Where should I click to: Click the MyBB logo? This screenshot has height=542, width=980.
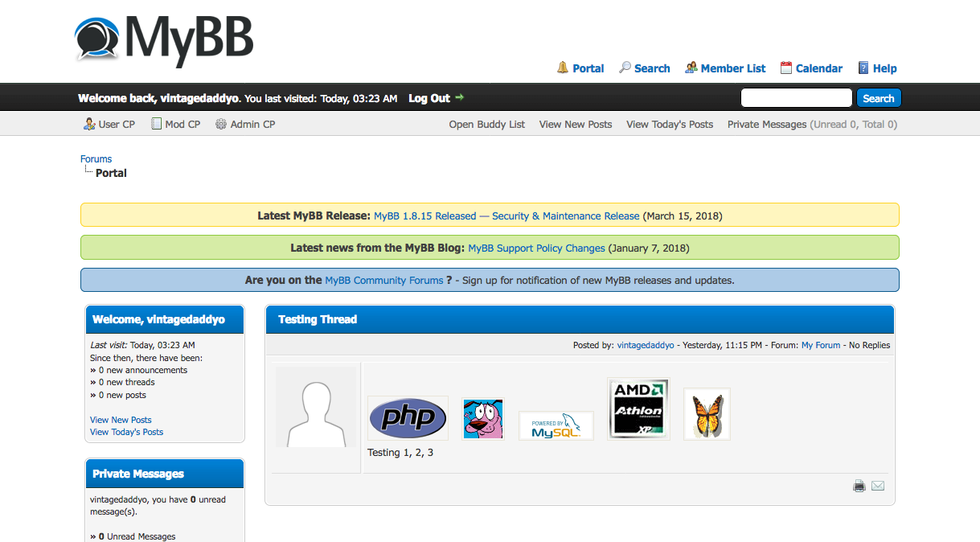[164, 39]
